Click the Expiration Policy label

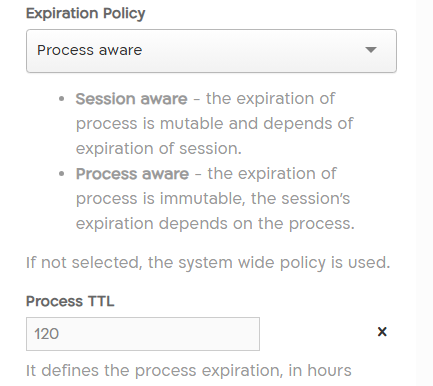tap(85, 14)
